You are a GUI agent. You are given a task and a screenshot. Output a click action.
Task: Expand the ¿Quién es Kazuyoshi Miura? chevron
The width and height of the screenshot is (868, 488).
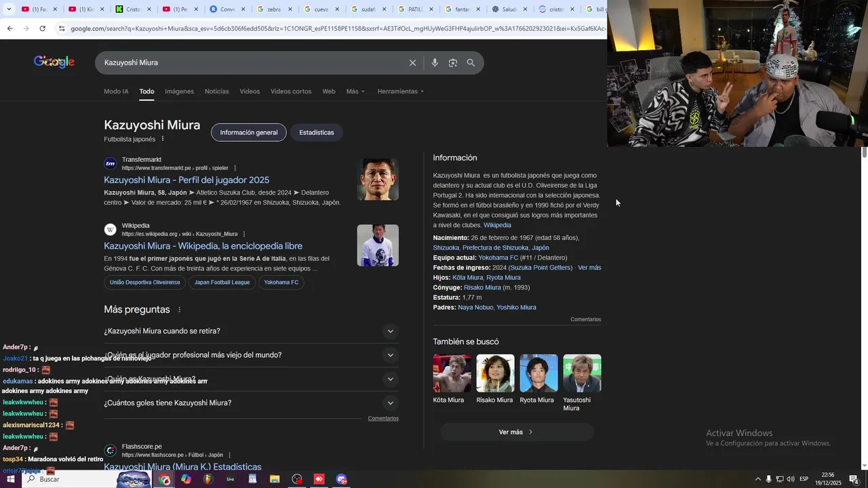[390, 379]
